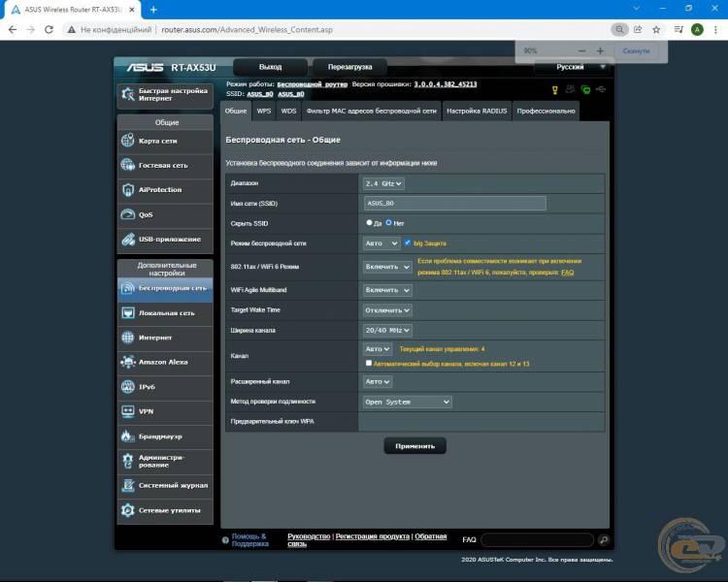Click the share page icon in address bar
Image resolution: width=728 pixels, height=582 pixels.
coord(638,30)
